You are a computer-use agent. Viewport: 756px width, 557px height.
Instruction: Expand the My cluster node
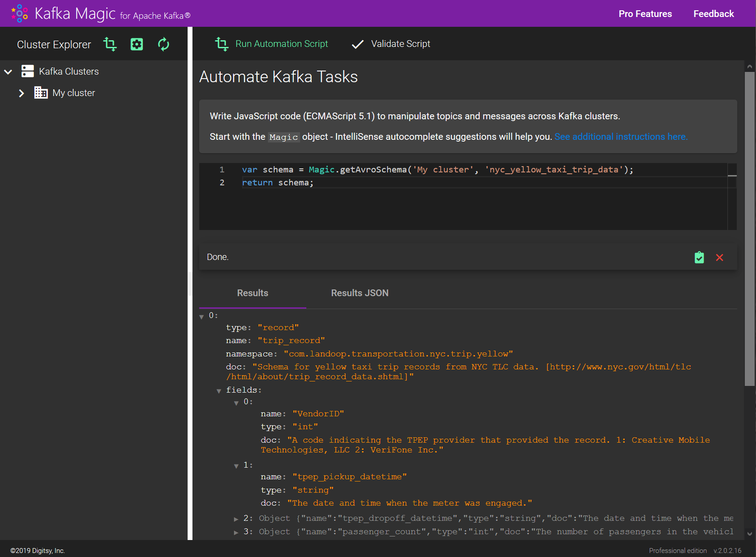(x=21, y=93)
